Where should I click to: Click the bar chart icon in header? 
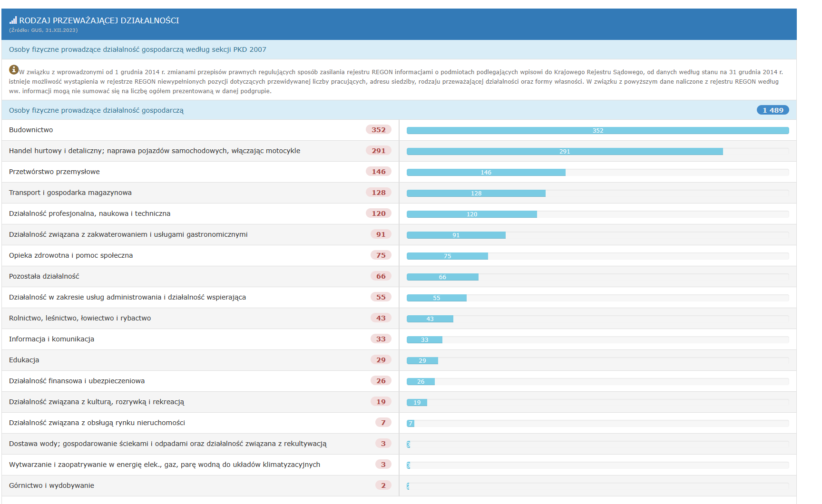pyautogui.click(x=13, y=20)
